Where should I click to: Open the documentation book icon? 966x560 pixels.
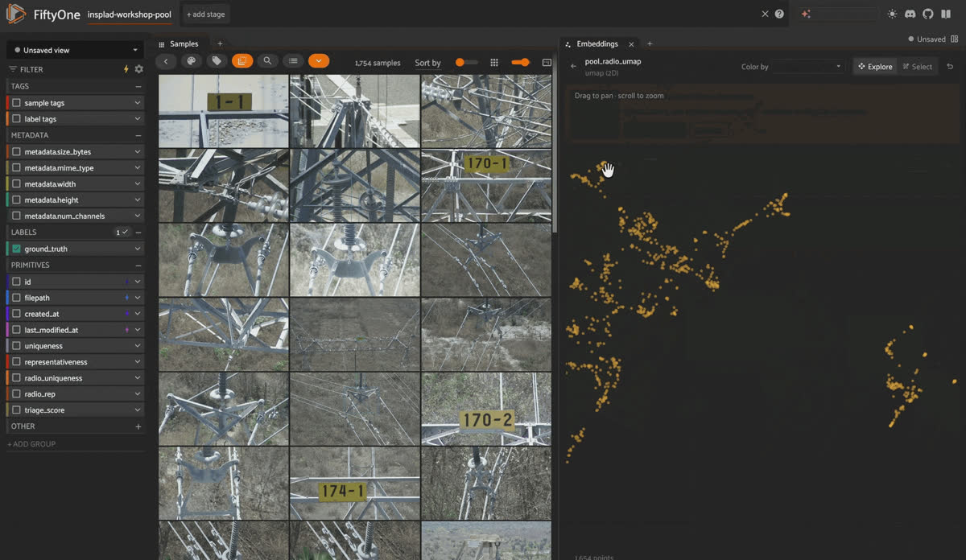945,14
